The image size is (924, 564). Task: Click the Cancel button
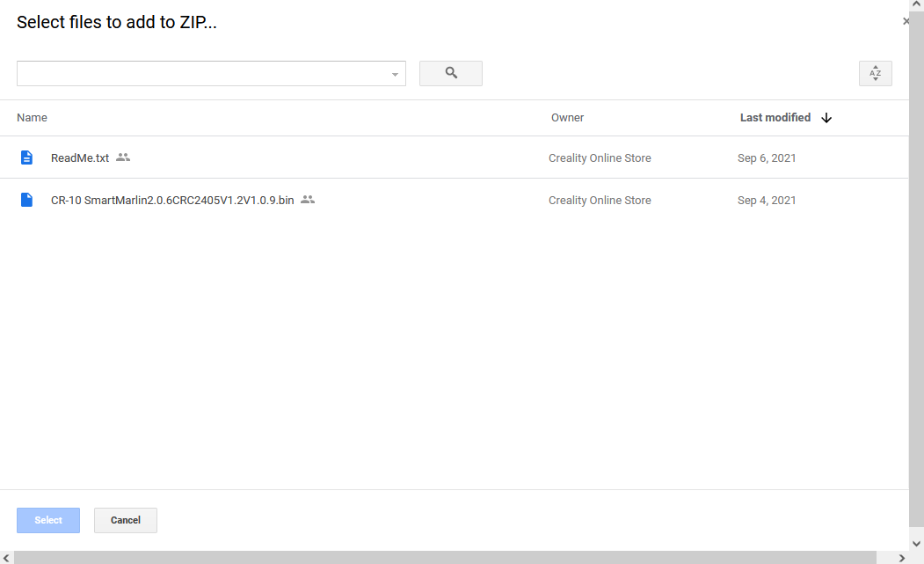tap(126, 520)
